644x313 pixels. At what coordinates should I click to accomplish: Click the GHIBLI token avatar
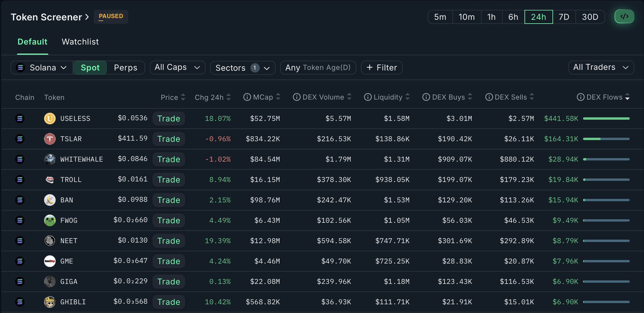click(x=50, y=302)
